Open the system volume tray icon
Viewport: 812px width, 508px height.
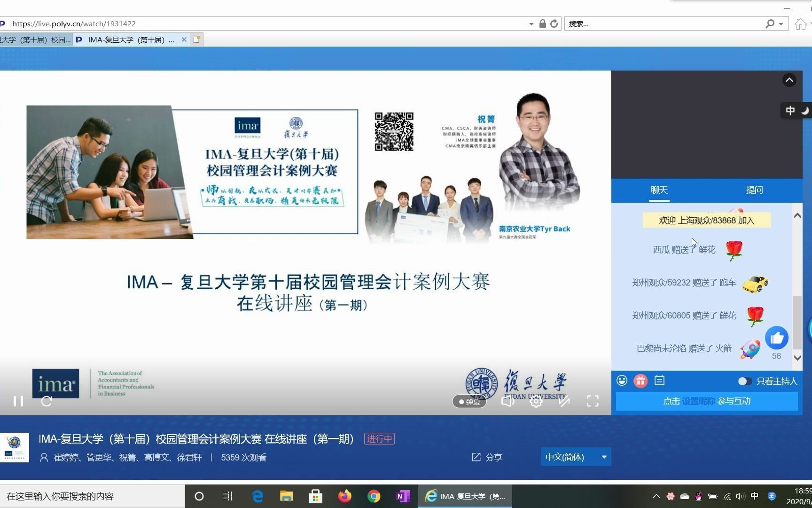[x=741, y=496]
